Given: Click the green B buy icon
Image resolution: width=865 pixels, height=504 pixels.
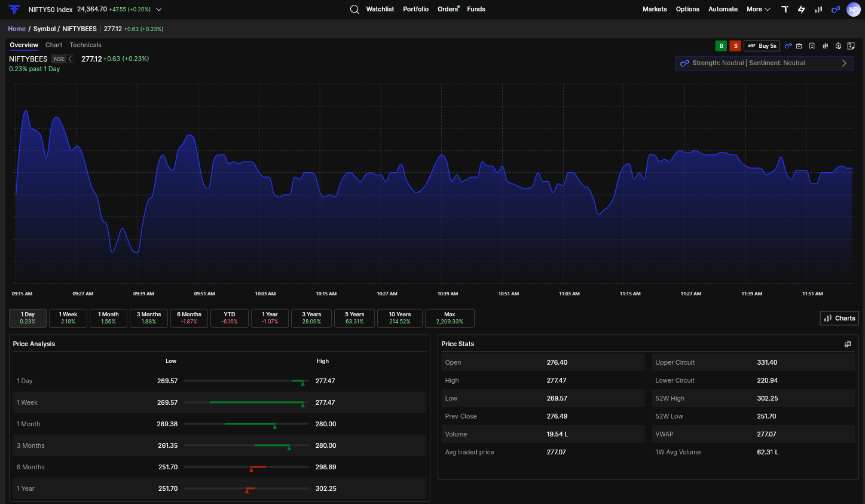Looking at the screenshot, I should 722,46.
